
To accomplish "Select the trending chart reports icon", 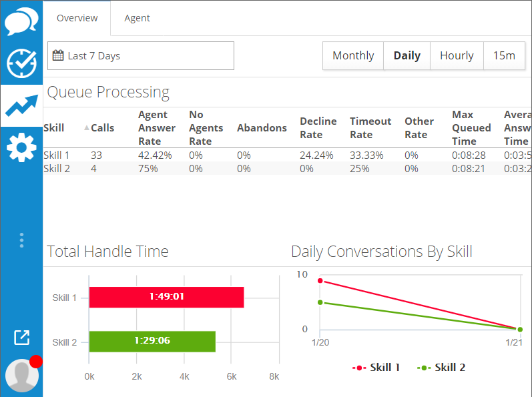I will [21, 105].
